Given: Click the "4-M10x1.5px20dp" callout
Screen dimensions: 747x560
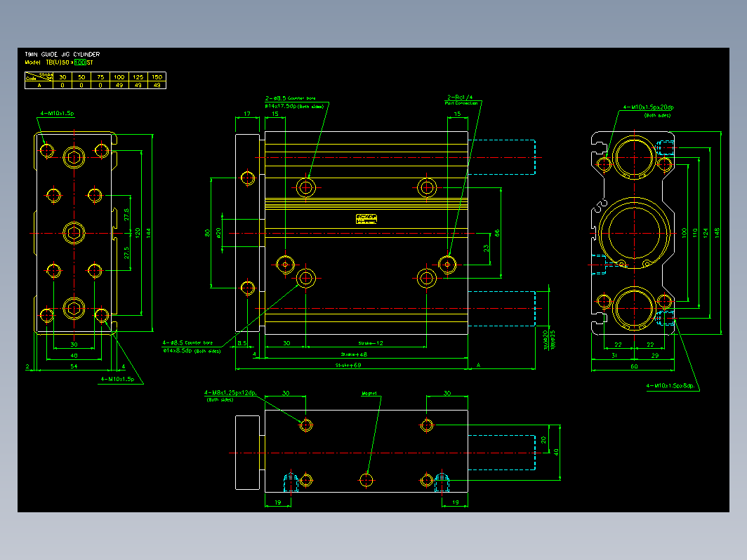Looking at the screenshot, I should pyautogui.click(x=649, y=107).
